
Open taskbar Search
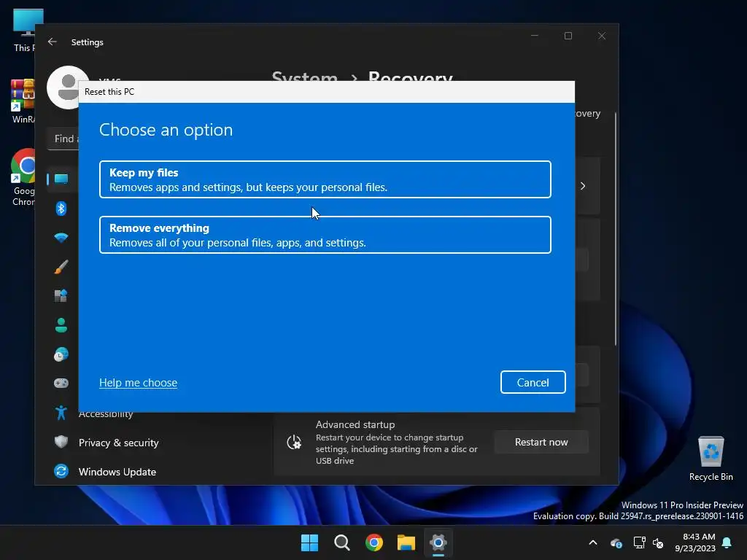342,542
